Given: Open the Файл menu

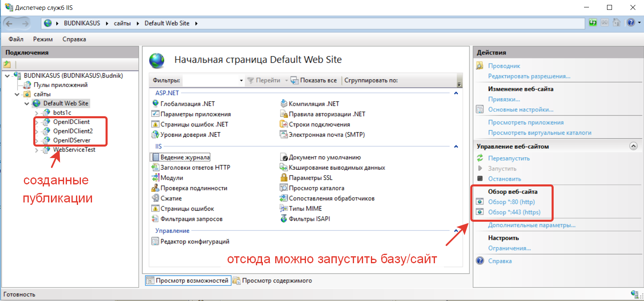Looking at the screenshot, I should [x=16, y=39].
